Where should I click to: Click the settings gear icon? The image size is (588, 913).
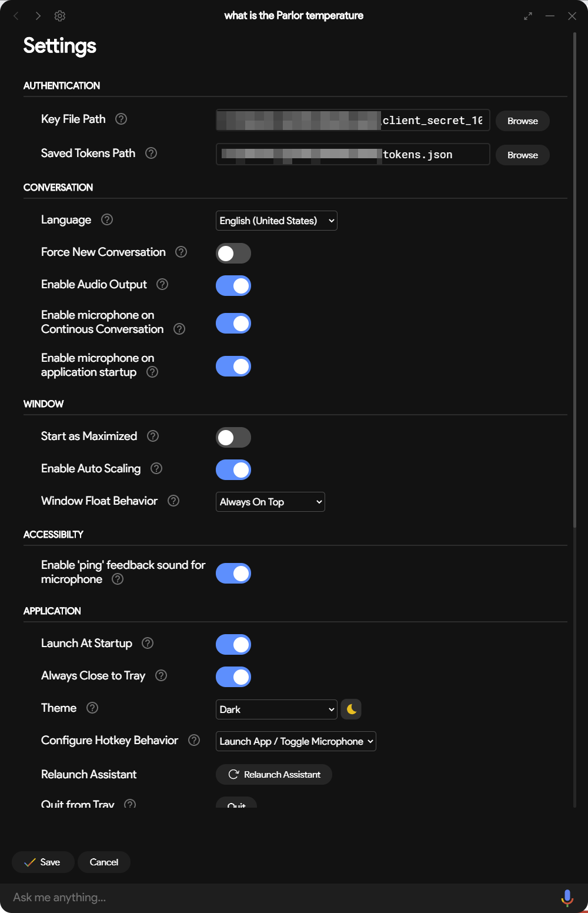59,16
